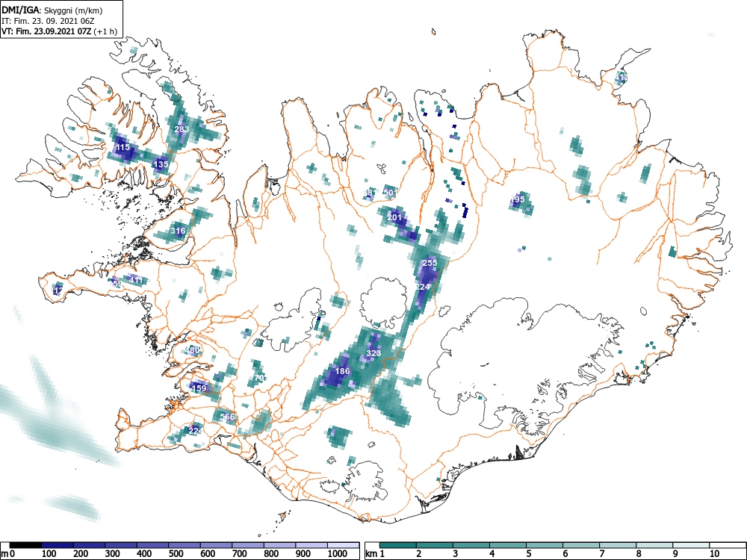Image resolution: width=747 pixels, height=560 pixels.
Task: Click the 800 label on the meter legend
Action: click(271, 554)
